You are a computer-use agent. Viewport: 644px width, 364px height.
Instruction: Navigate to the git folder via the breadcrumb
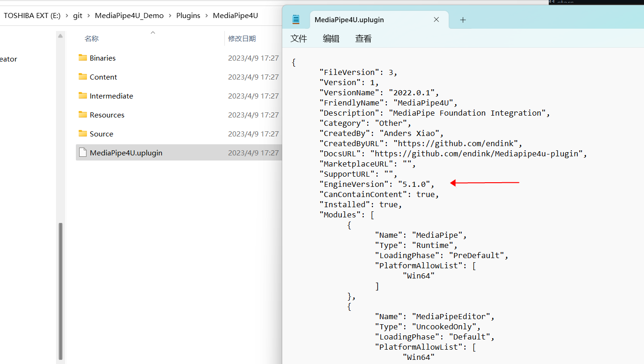(78, 15)
